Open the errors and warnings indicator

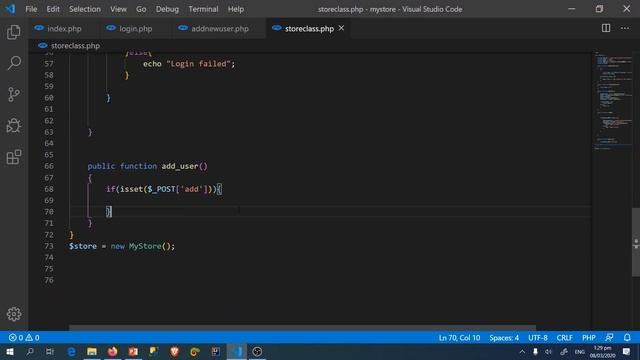(24, 338)
